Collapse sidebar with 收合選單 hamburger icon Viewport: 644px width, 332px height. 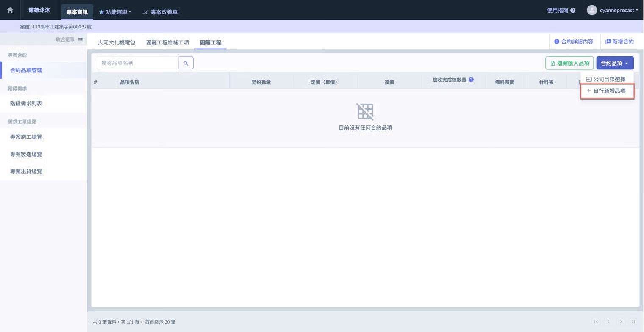[80, 39]
